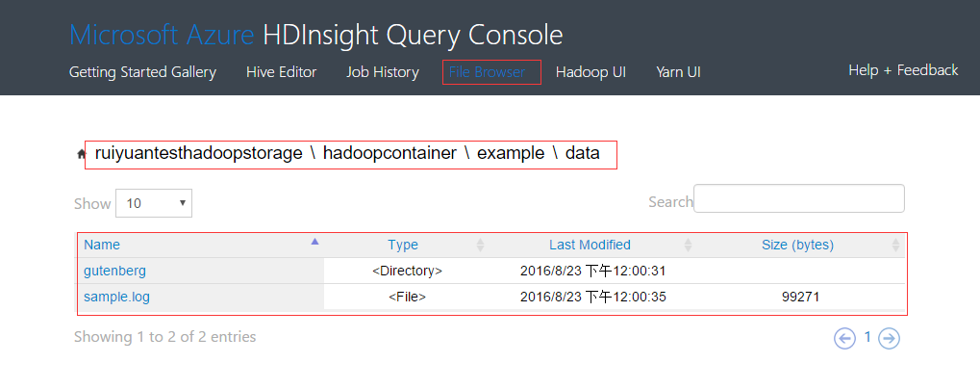The width and height of the screenshot is (980, 389).
Task: Click sort arrows in Last Modified column
Action: (x=688, y=245)
